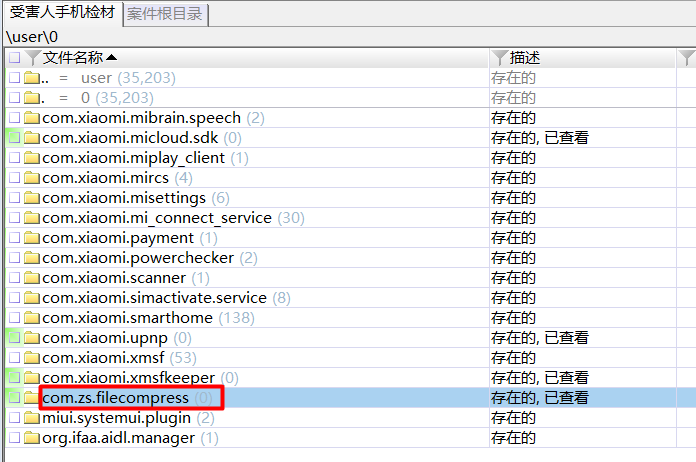Click 存在的, 已查看 description of com.xiaomi.upnp
This screenshot has height=462, width=696.
click(540, 338)
